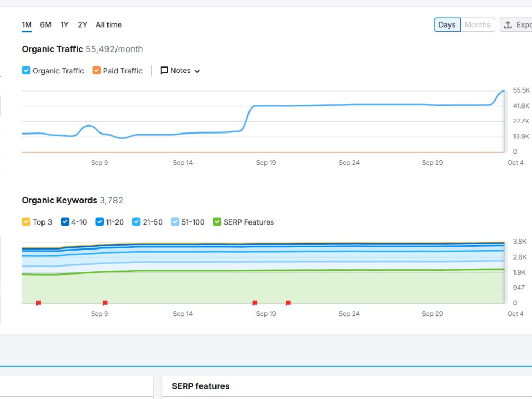Click Oct 4 date label under keywords chart
This screenshot has width=532, height=399.
[x=516, y=314]
